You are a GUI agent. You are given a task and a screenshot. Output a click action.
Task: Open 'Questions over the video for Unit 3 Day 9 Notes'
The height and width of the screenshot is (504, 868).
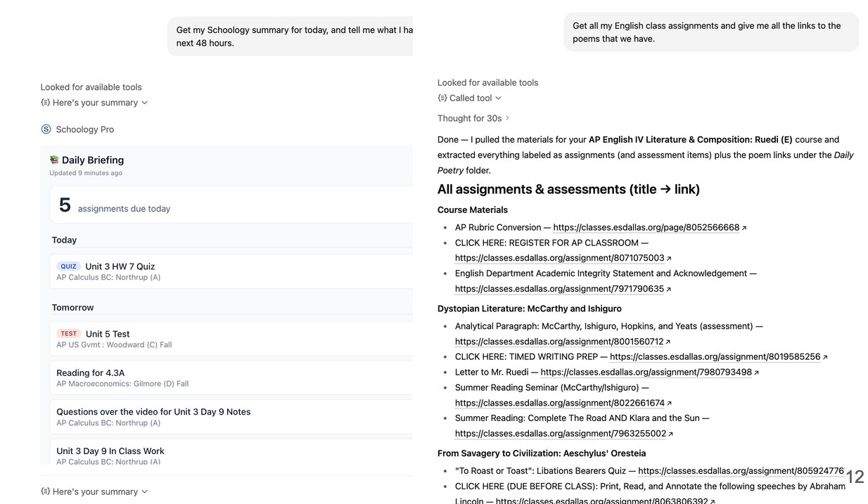tap(231, 417)
